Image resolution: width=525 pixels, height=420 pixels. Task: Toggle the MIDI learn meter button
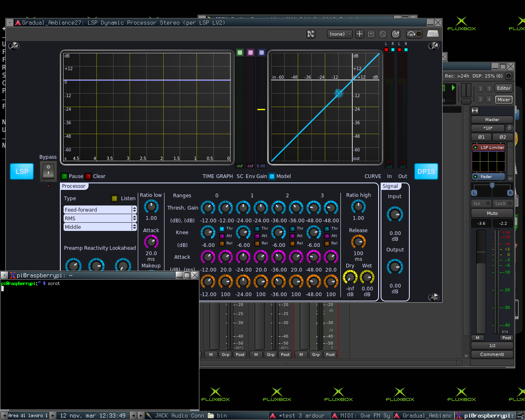click(x=414, y=34)
